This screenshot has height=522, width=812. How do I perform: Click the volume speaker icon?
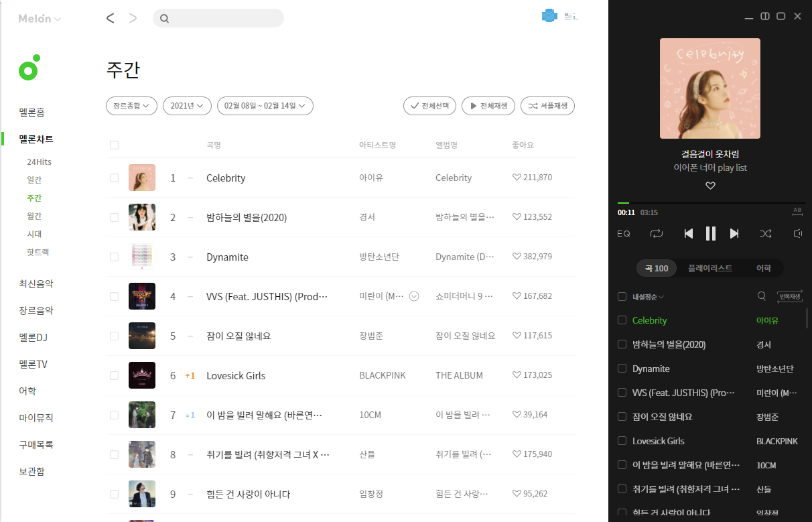(x=797, y=233)
